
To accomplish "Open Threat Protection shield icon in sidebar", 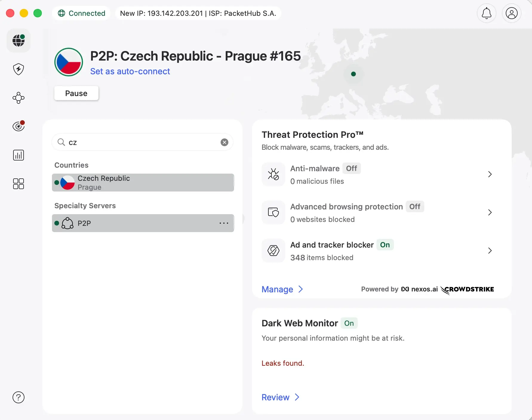I will pyautogui.click(x=18, y=69).
